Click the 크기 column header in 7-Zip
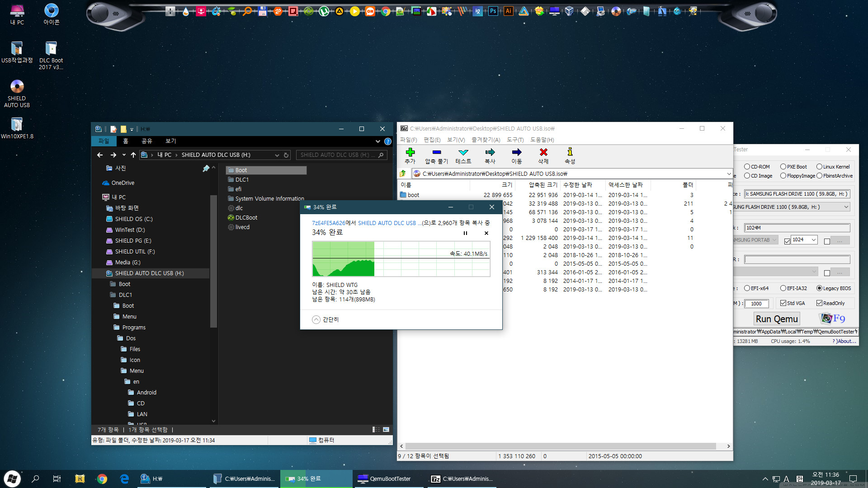This screenshot has width=868, height=488. (492, 185)
